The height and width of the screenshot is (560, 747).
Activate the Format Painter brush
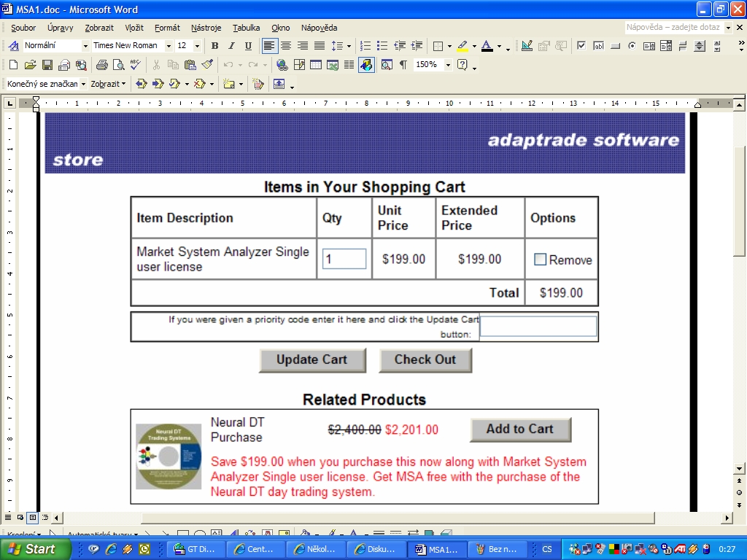(x=207, y=65)
